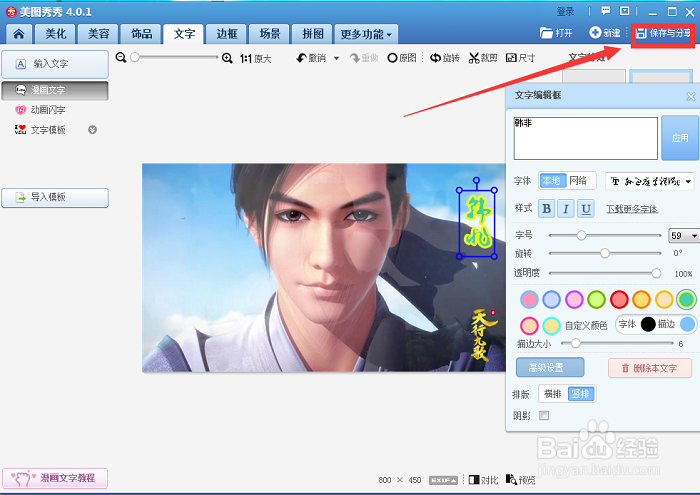Image resolution: width=700 pixels, height=495 pixels.
Task: Click the 原图 original image icon
Action: click(392, 58)
